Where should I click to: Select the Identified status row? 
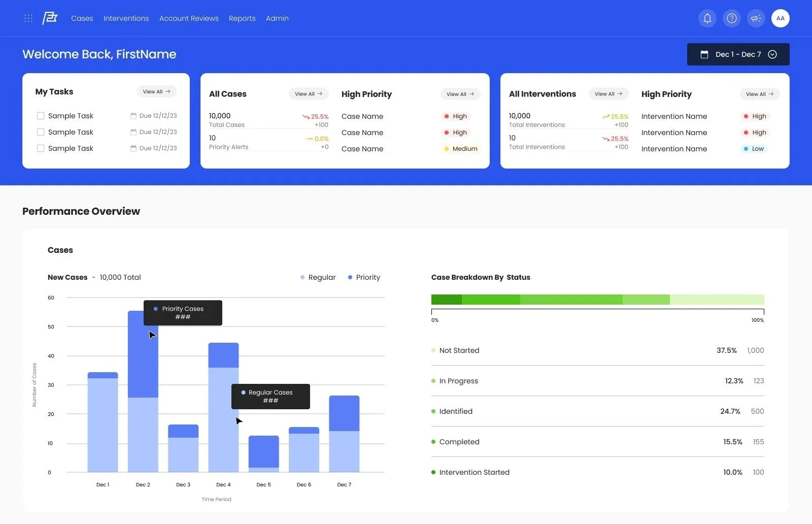pos(598,411)
